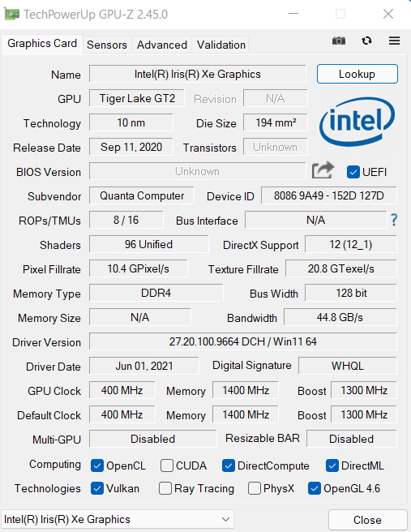Toggle the OpenCL checkbox
Screen dimensions: 411x532
pyautogui.click(x=97, y=466)
